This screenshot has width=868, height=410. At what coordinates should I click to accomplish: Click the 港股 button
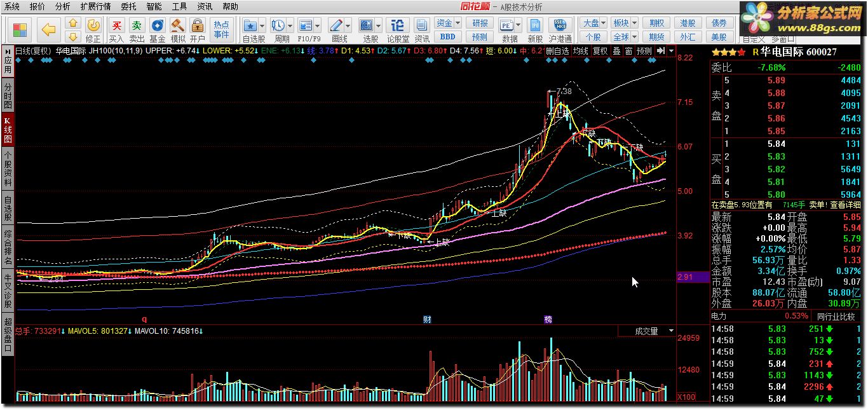point(687,23)
